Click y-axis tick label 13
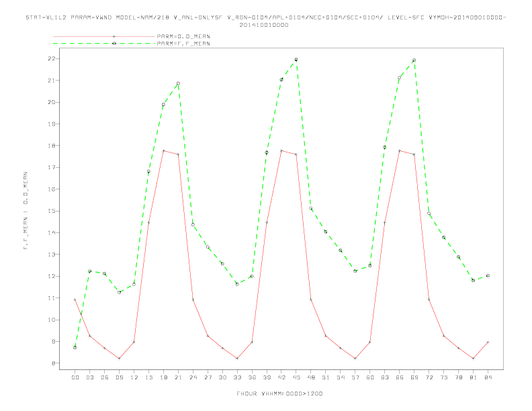The height and width of the screenshot is (411, 532). point(52,255)
